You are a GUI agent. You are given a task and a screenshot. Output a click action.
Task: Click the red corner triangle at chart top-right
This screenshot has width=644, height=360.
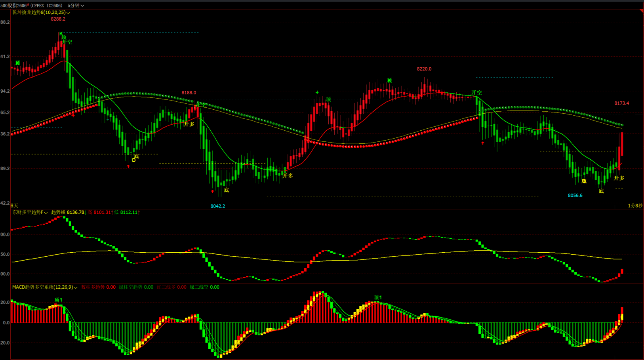click(x=641, y=11)
